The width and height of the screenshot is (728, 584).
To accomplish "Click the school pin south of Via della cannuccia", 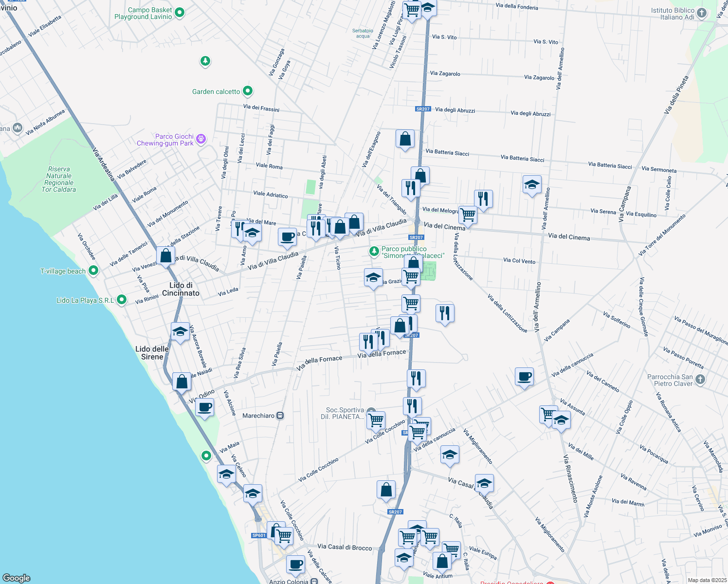I will tap(450, 456).
